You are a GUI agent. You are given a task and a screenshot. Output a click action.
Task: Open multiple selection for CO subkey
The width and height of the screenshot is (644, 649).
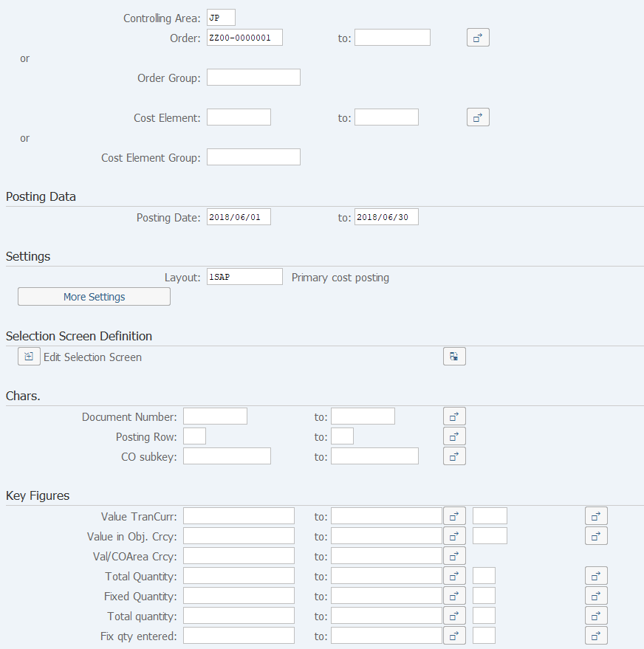[453, 456]
